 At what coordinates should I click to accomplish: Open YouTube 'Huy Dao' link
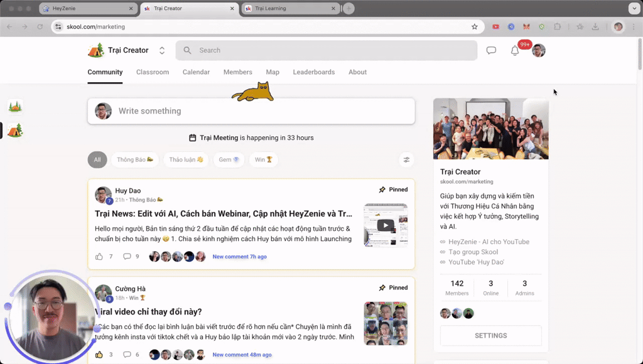[477, 262]
